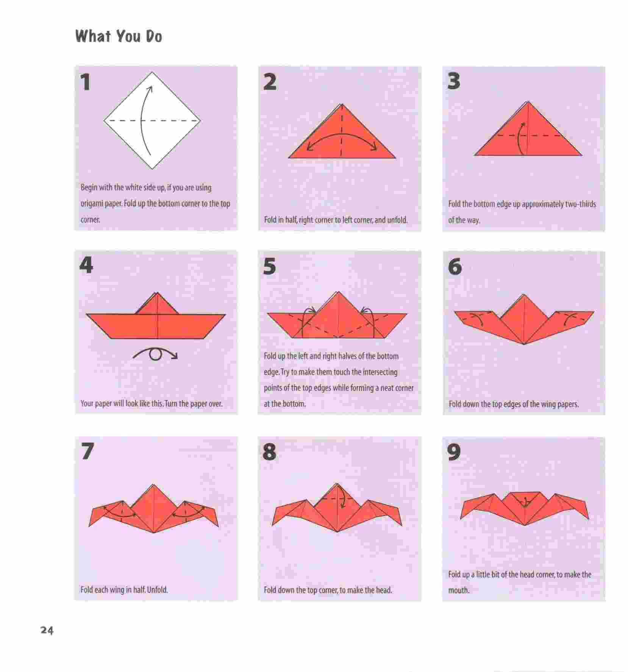Image resolution: width=628 pixels, height=672 pixels.
Task: Click the curved upward arrow in step 1
Action: click(146, 120)
